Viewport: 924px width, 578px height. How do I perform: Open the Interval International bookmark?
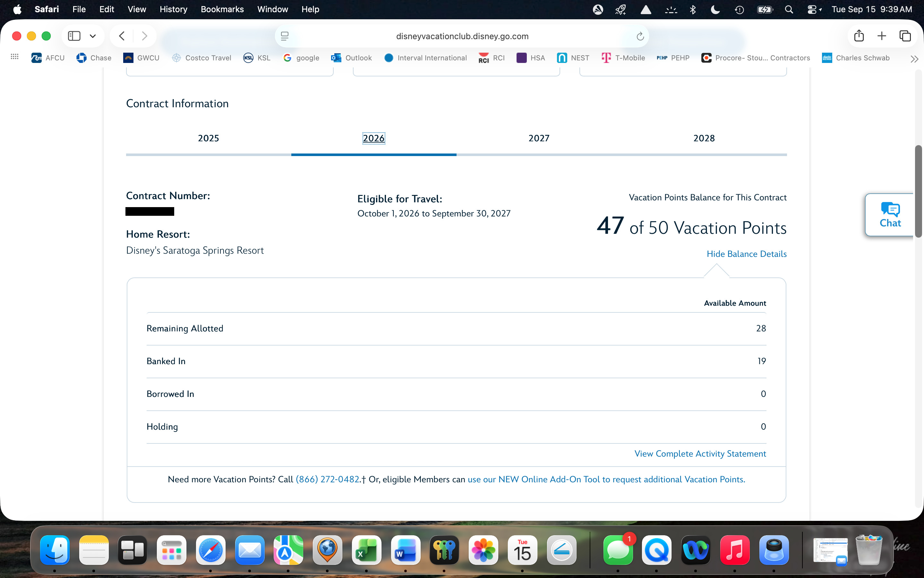click(425, 58)
